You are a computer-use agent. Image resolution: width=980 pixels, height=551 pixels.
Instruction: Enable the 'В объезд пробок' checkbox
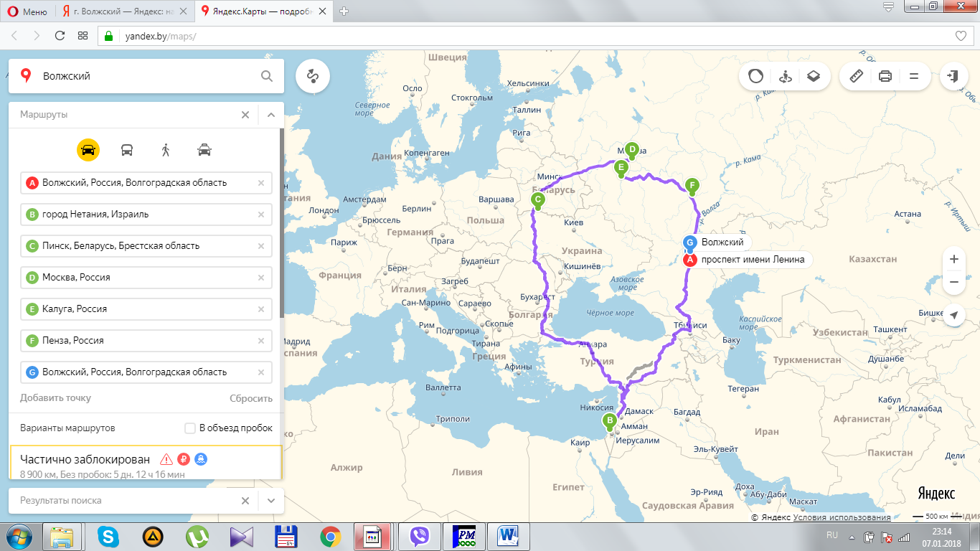[190, 428]
